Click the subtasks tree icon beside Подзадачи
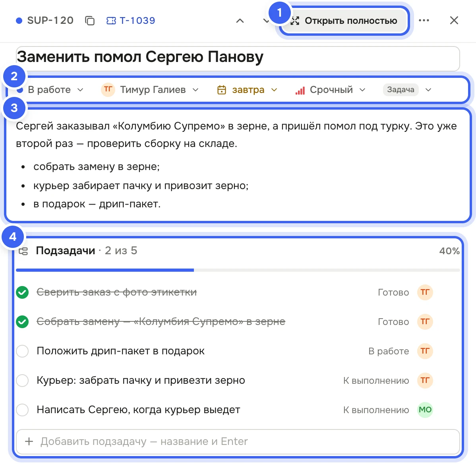Screen dimensions: 476x464 coord(23,251)
